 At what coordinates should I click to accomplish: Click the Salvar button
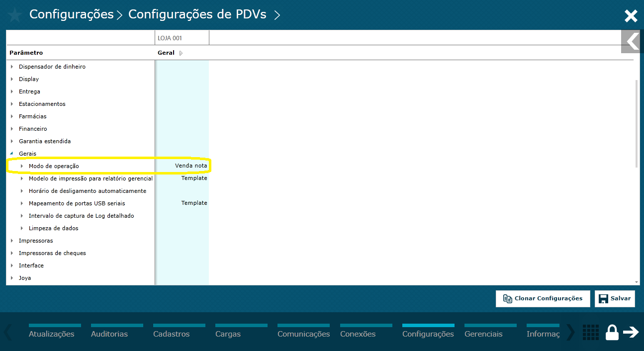(615, 299)
